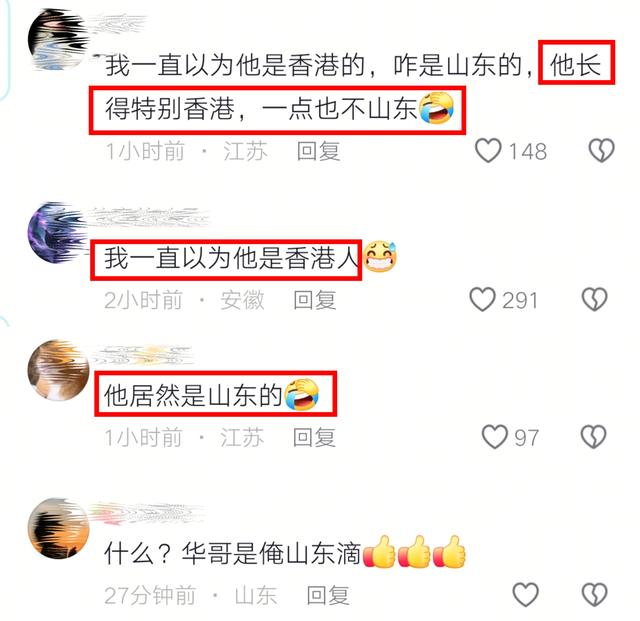Open third commenter's orange-white avatar

58,370
